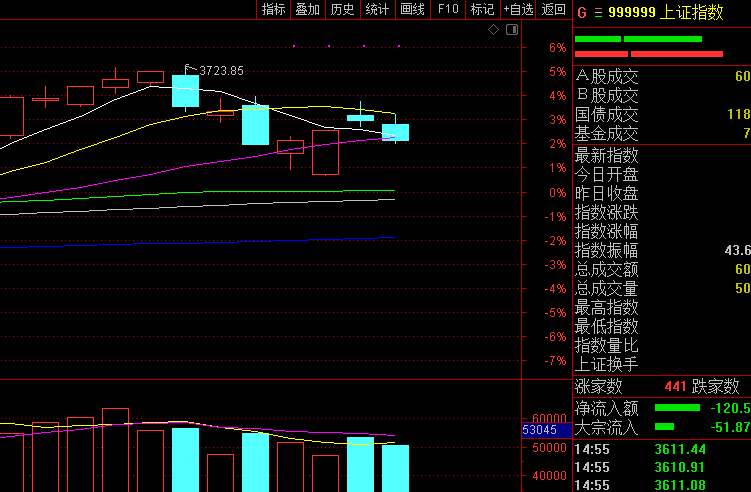Viewport: 751px width, 492px height.
Task: Click the 3723.85 high-price flag marker
Action: point(214,70)
